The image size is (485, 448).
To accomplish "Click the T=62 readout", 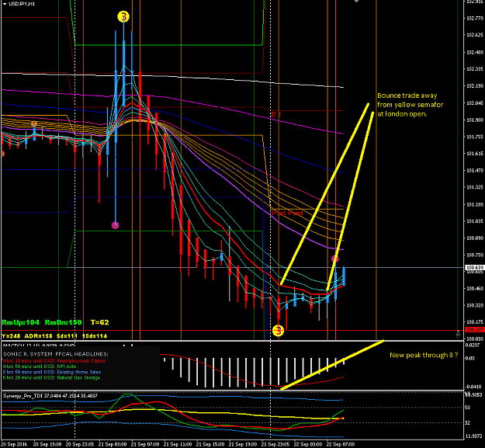I will 99,322.
